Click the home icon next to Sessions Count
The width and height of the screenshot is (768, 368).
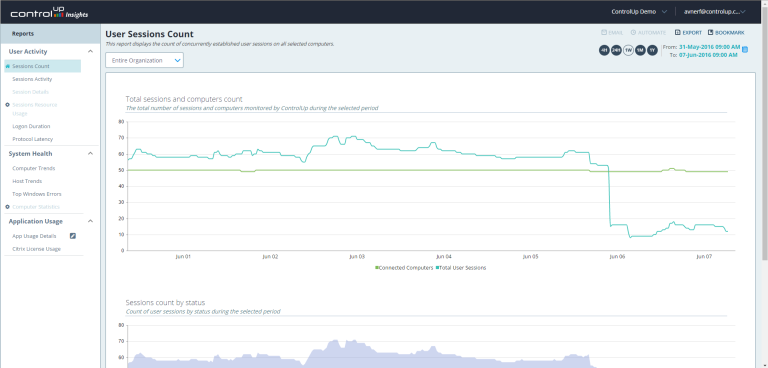[8, 66]
